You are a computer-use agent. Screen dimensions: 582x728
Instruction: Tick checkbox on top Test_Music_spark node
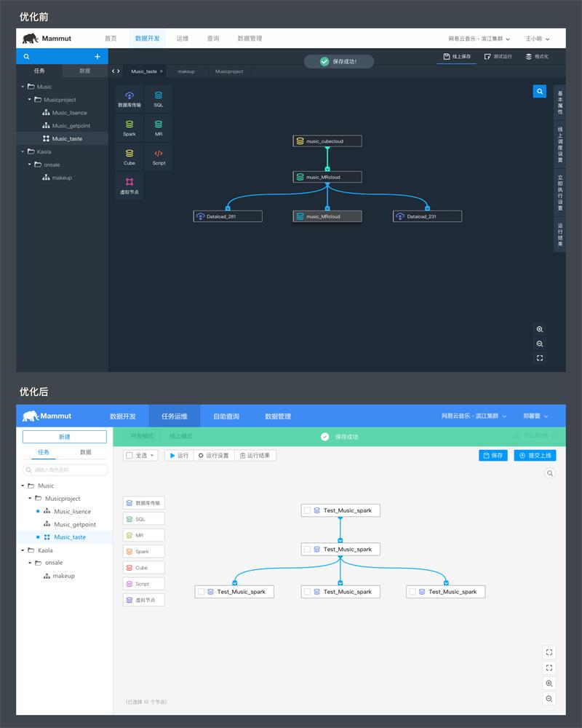tap(307, 510)
